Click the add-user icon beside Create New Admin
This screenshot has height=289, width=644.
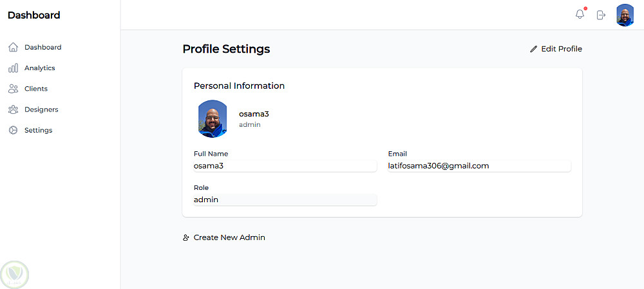(186, 238)
